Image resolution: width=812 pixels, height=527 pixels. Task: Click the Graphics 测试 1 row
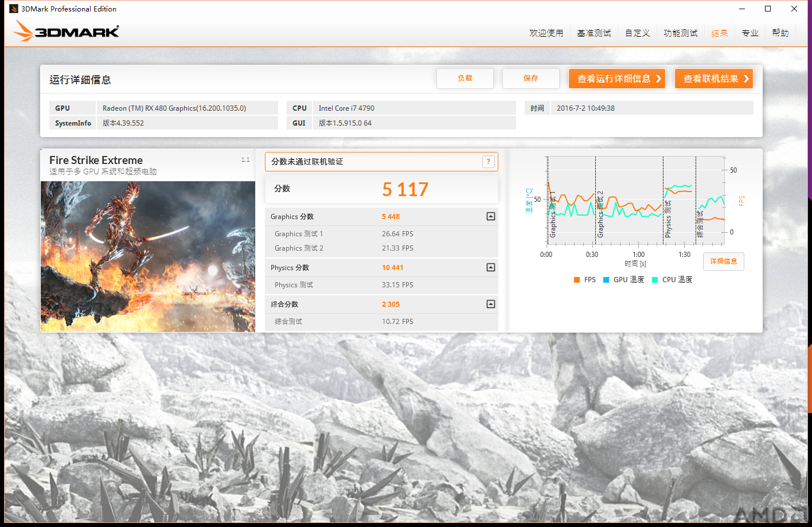click(x=381, y=234)
